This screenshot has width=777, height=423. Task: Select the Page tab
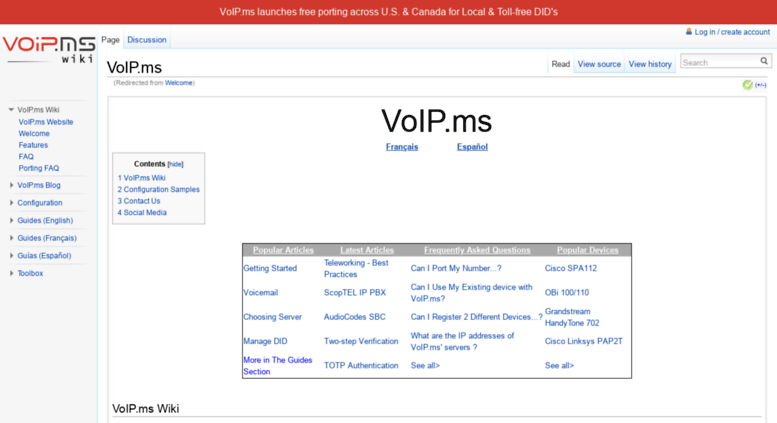point(111,40)
